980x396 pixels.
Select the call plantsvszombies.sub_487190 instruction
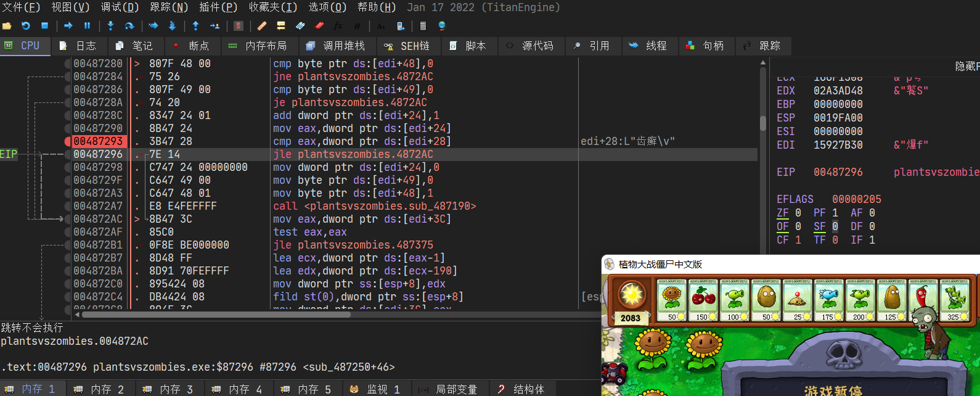[375, 206]
